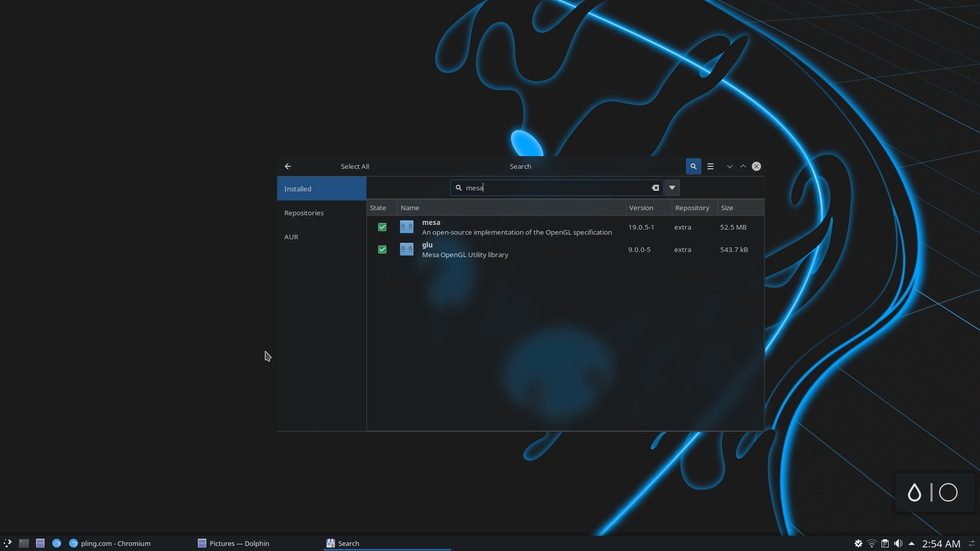The width and height of the screenshot is (980, 551).
Task: Uncheck the glu package state checkbox
Action: click(x=382, y=249)
